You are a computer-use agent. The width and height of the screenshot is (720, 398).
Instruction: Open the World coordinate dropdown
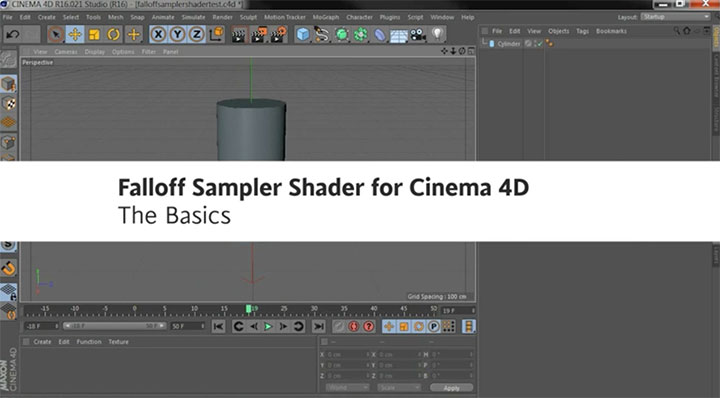347,387
